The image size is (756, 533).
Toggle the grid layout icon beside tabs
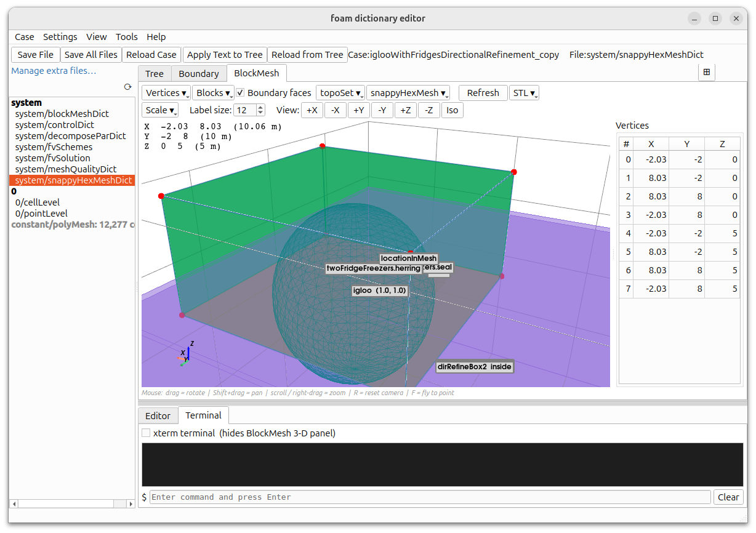(x=706, y=73)
